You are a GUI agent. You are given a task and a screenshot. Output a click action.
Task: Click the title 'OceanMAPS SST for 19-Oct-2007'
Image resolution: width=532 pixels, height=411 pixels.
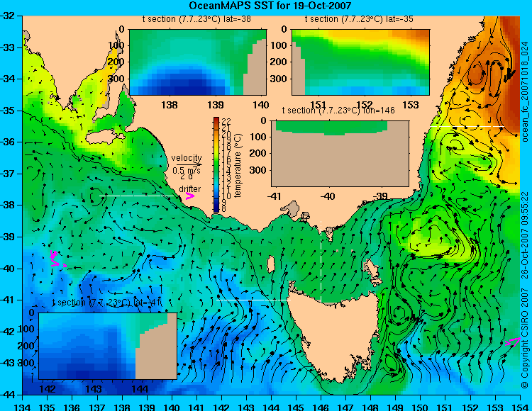(270, 6)
